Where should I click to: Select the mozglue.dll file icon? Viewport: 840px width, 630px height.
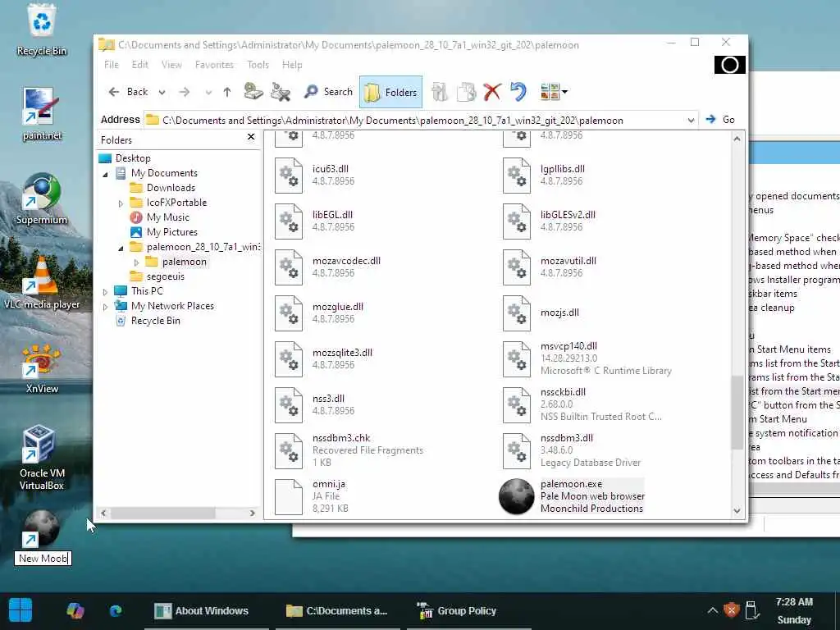[x=289, y=313]
